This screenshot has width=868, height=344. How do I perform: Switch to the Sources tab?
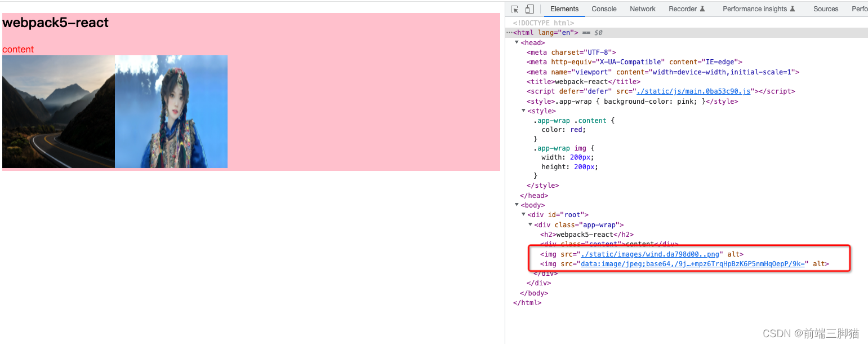tap(826, 9)
